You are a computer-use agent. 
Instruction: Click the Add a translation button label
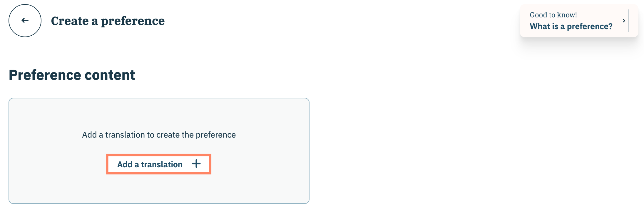pyautogui.click(x=150, y=164)
